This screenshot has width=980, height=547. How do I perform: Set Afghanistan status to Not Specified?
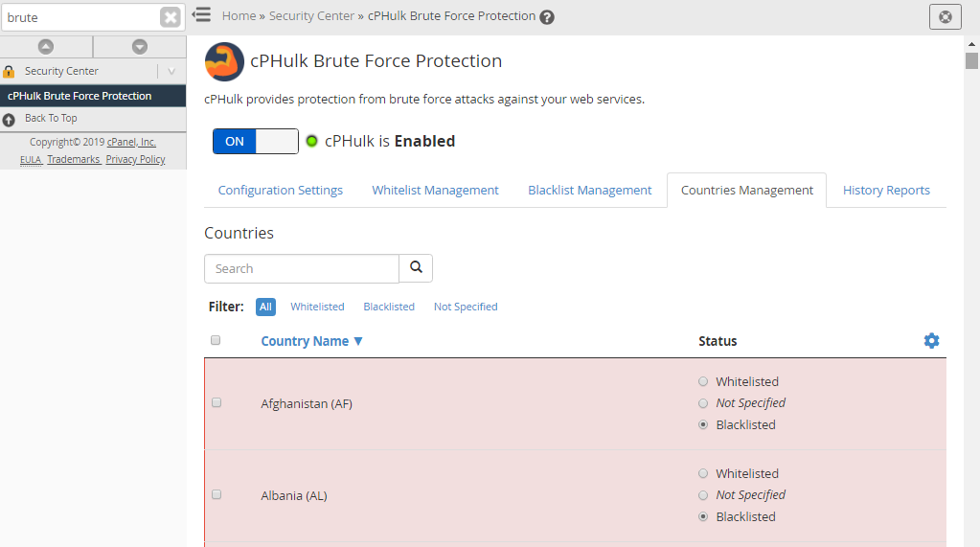point(703,403)
